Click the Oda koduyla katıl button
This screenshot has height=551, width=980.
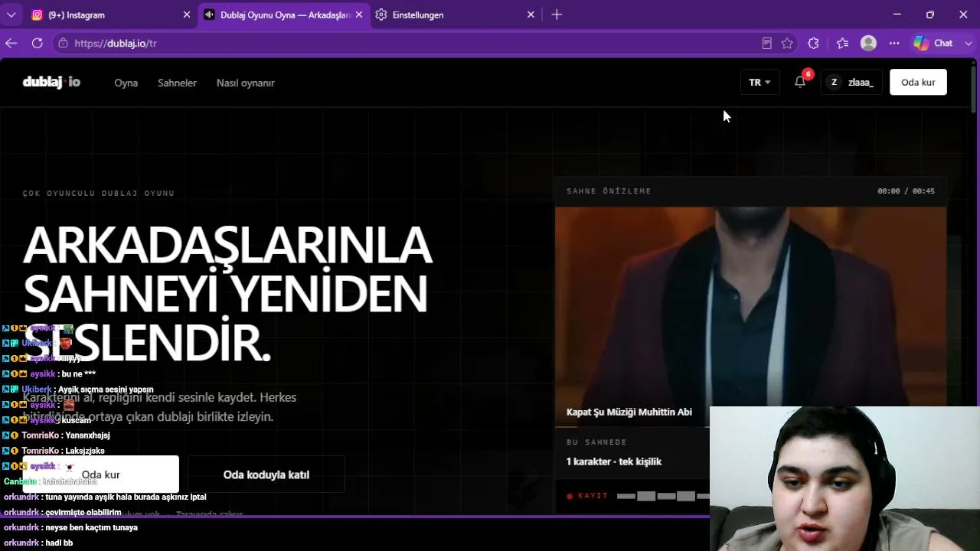(266, 474)
